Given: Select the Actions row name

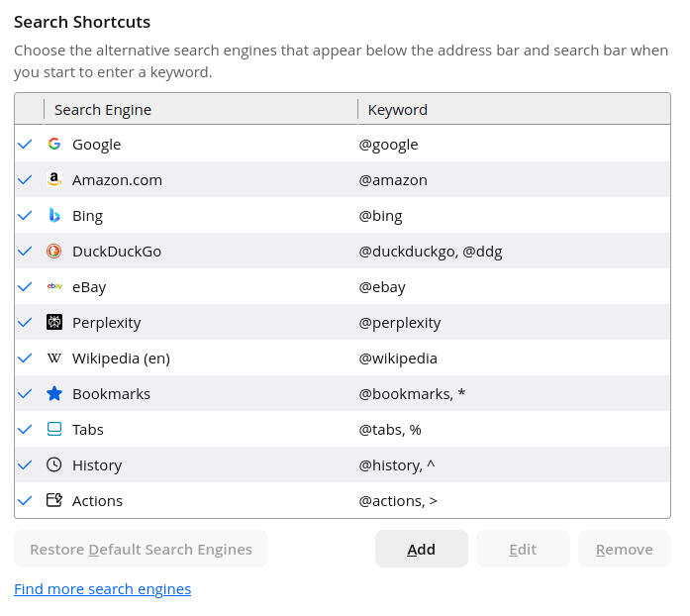Looking at the screenshot, I should pyautogui.click(x=97, y=501).
